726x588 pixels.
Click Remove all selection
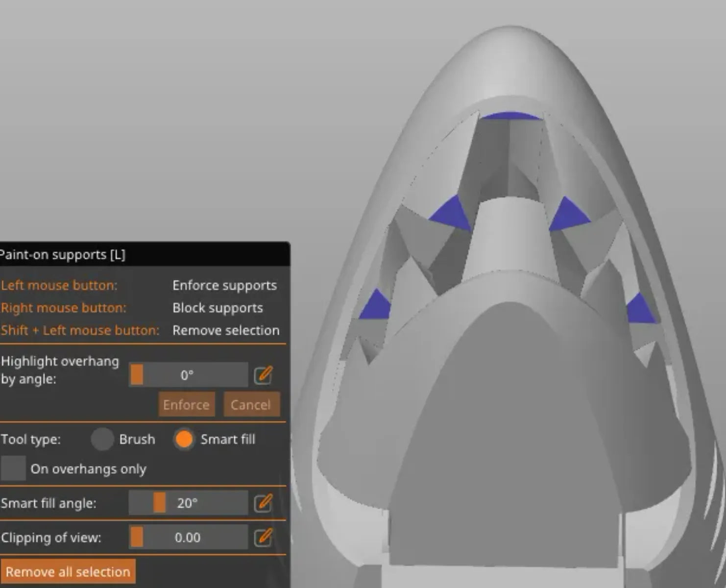tap(68, 572)
